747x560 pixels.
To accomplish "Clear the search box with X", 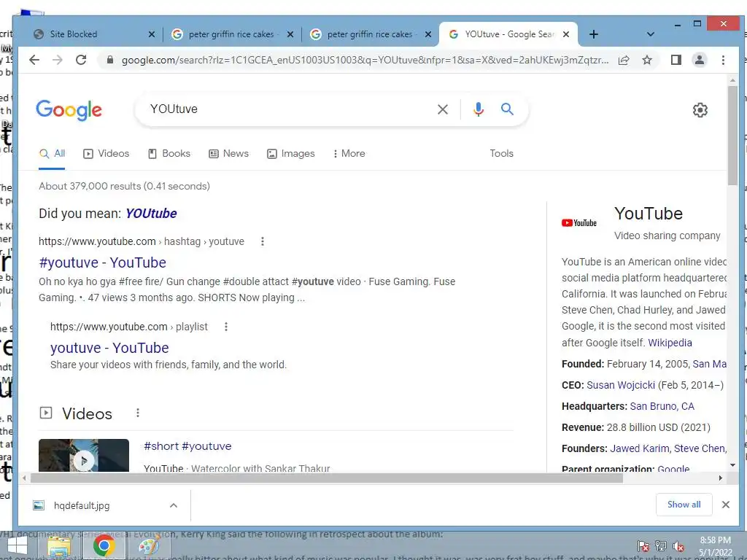I will pyautogui.click(x=443, y=109).
